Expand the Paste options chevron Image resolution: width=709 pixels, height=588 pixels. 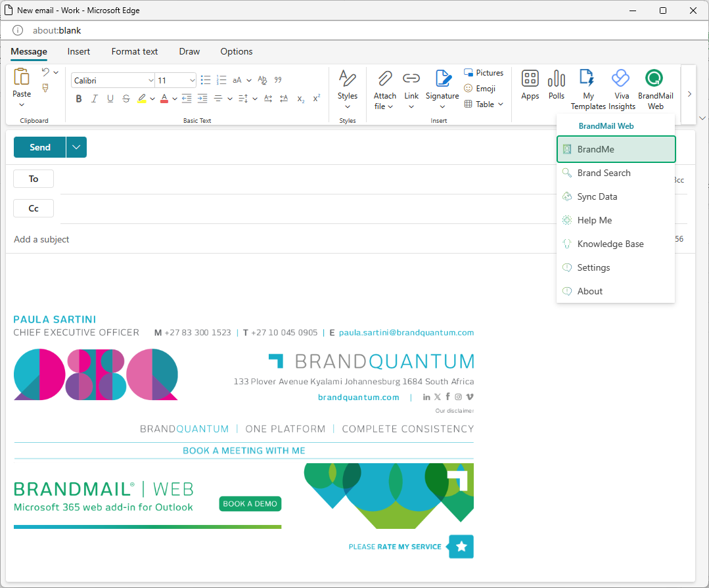pyautogui.click(x=21, y=105)
